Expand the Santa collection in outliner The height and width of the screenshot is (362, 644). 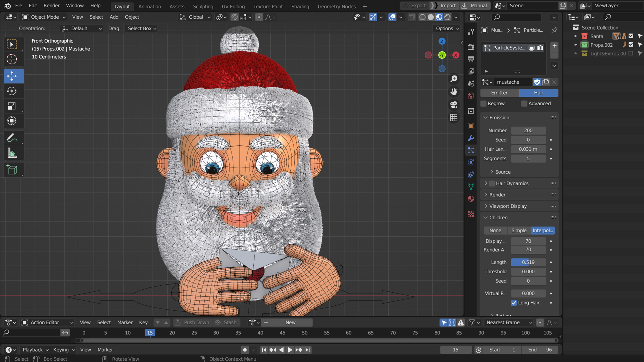pos(576,36)
